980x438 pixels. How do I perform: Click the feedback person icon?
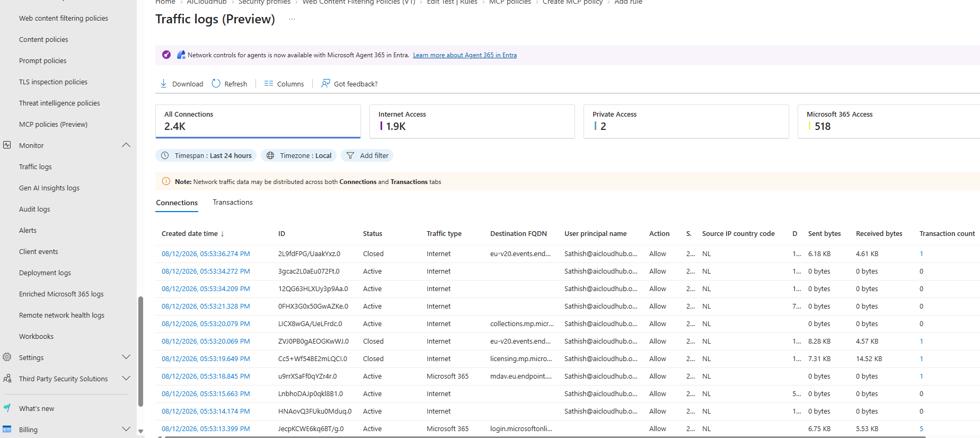point(325,84)
